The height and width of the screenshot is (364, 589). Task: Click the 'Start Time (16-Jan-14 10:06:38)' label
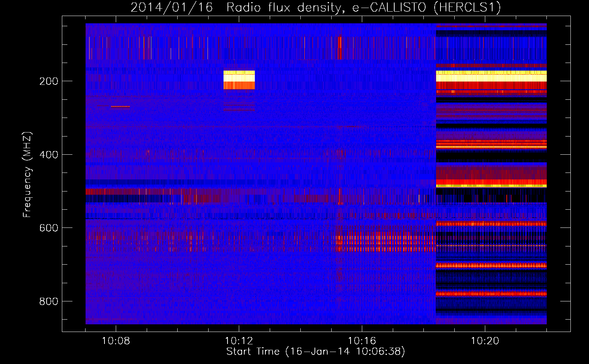[316, 352]
